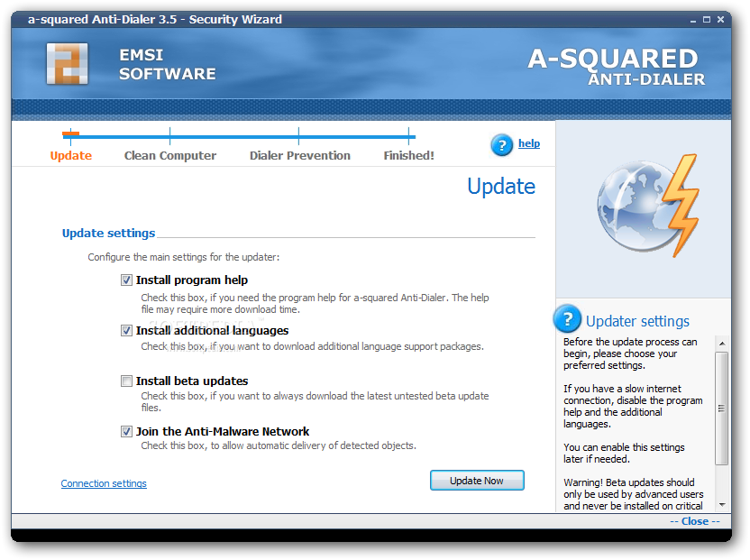Click the wizard progress bar's orange marker
The height and width of the screenshot is (560, 750).
tap(71, 133)
